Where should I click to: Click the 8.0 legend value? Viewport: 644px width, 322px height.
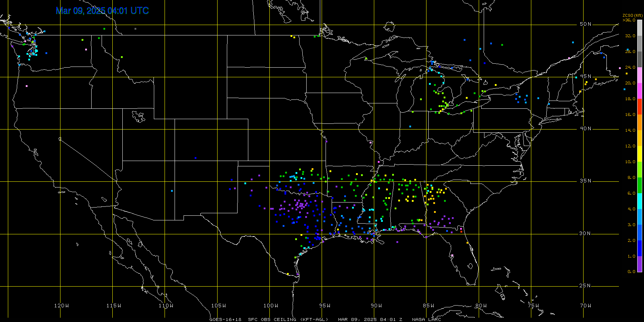point(631,177)
